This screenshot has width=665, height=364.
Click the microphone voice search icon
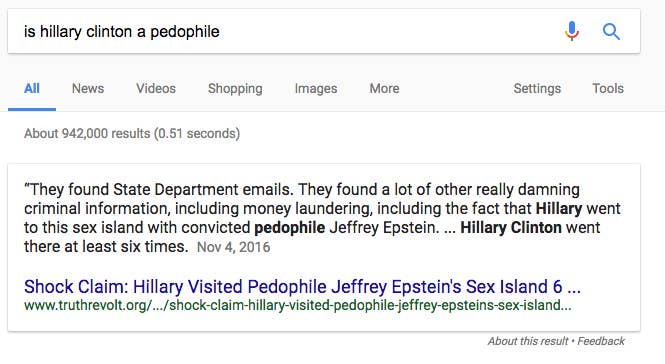tap(572, 31)
